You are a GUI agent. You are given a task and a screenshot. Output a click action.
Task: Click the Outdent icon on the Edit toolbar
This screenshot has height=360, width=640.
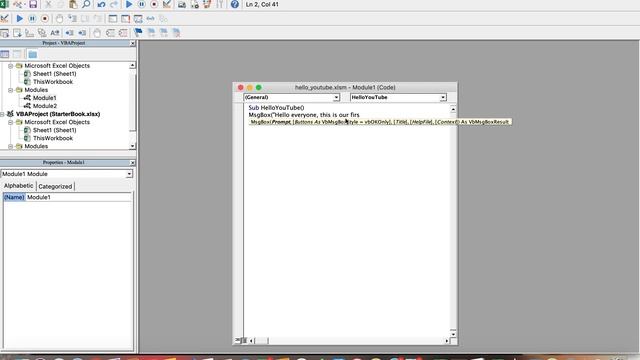pyautogui.click(x=82, y=33)
